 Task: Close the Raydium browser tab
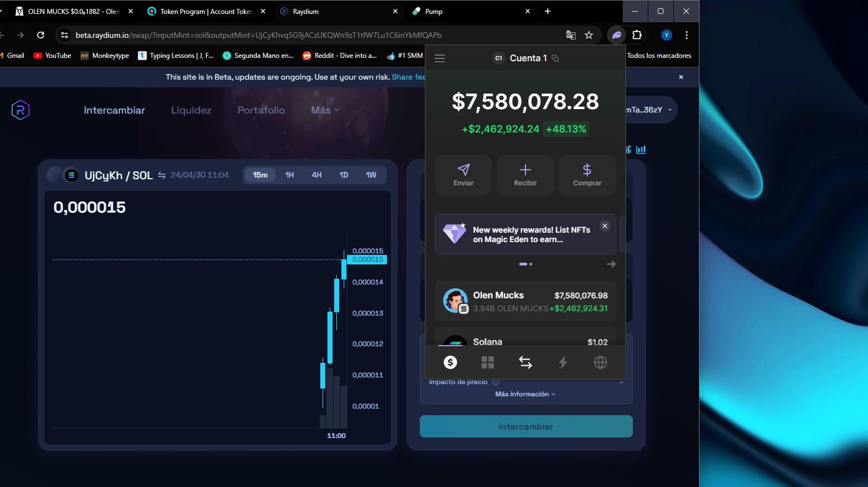pos(395,11)
